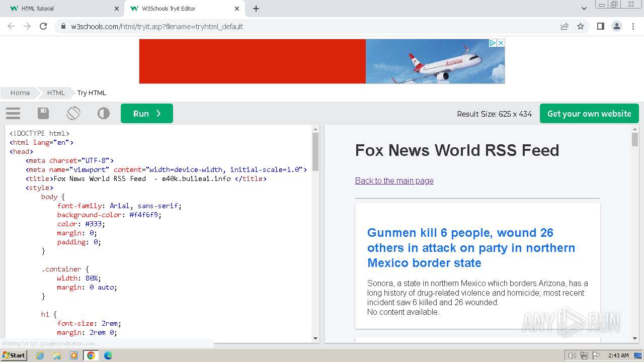Open the Chrome profile avatar
The width and height of the screenshot is (644, 362).
[617, 26]
